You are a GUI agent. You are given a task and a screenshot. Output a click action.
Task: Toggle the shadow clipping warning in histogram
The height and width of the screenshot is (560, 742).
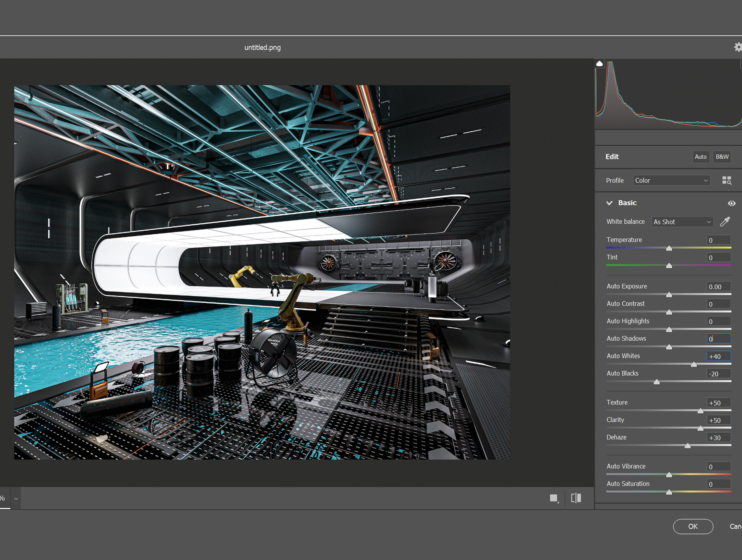(x=599, y=63)
